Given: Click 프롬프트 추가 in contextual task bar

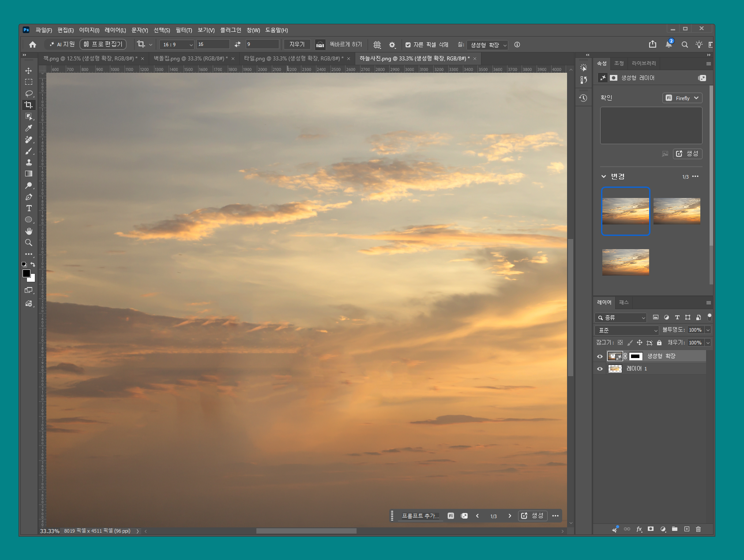Looking at the screenshot, I should click(x=420, y=515).
